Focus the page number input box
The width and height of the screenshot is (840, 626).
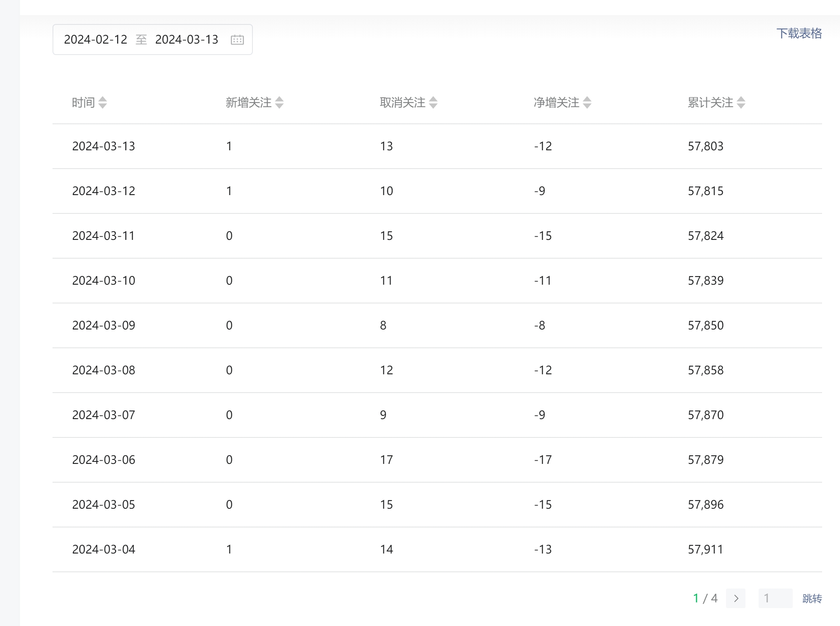pyautogui.click(x=775, y=598)
